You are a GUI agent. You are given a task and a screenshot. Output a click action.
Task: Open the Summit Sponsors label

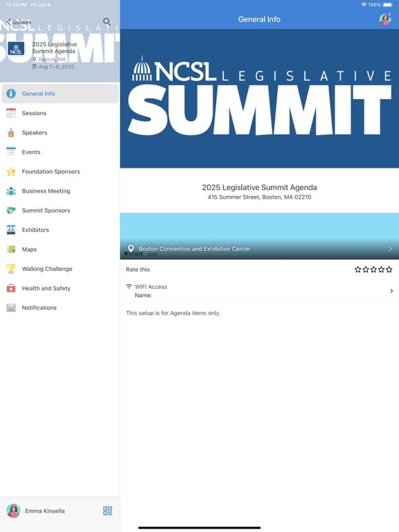coord(46,211)
